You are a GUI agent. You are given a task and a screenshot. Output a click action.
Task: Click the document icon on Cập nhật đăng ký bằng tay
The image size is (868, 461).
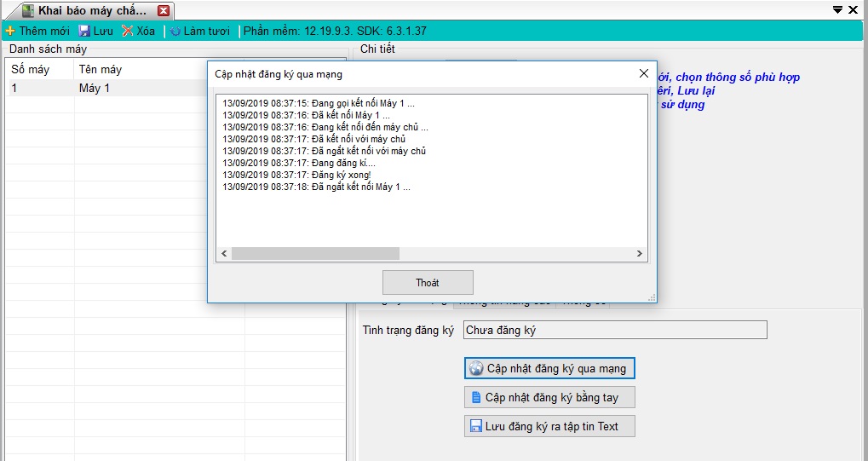477,398
